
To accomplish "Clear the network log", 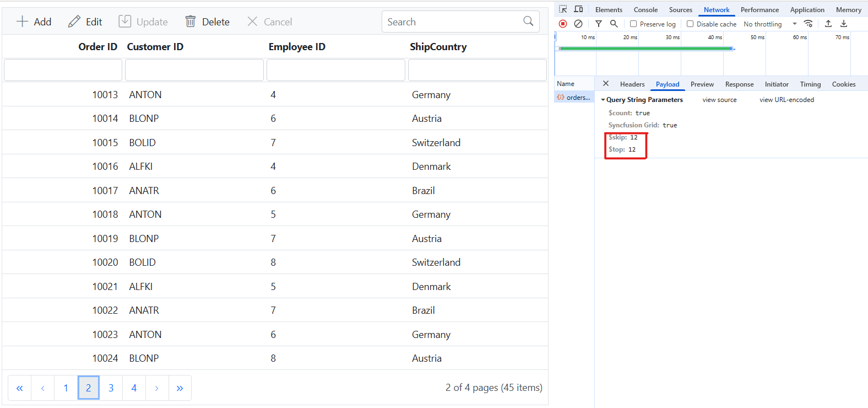I will 578,24.
